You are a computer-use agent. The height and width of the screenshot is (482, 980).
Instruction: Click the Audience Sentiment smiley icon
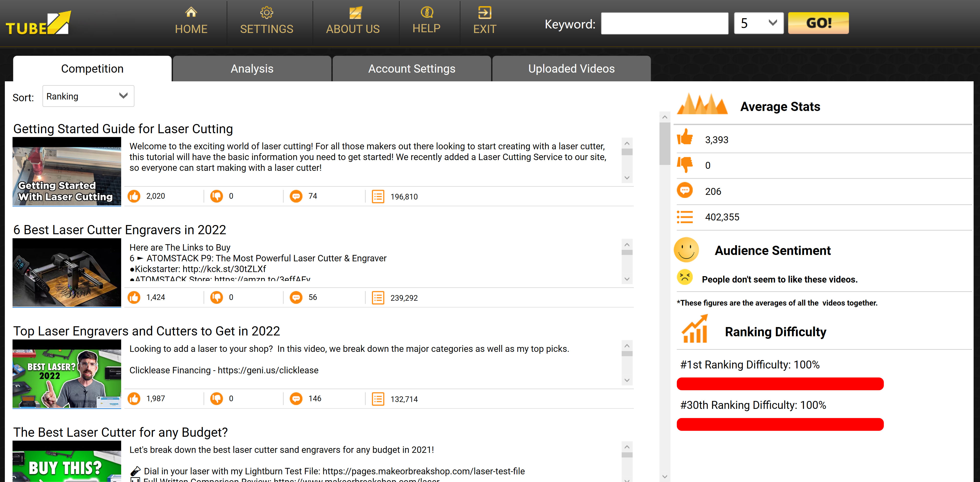(x=686, y=250)
